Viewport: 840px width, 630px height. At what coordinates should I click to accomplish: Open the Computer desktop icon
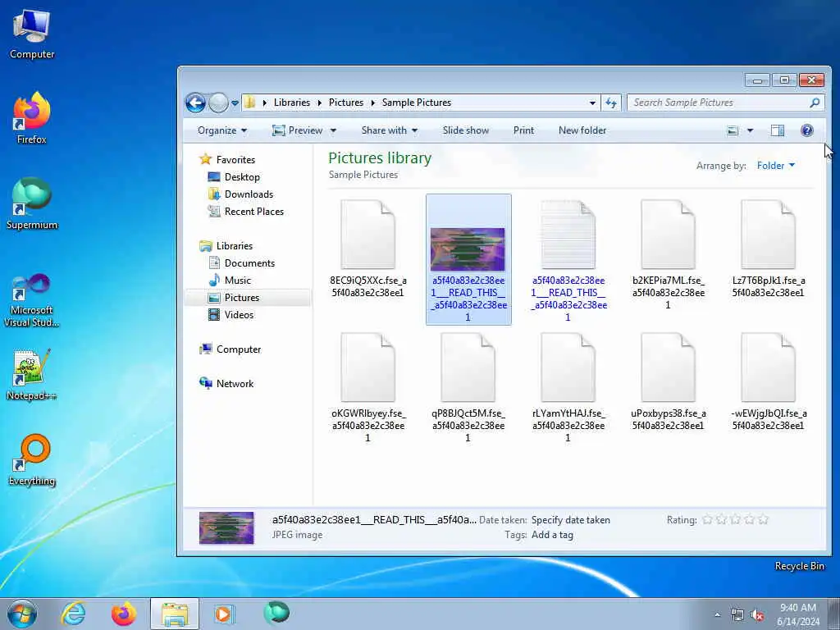32,34
